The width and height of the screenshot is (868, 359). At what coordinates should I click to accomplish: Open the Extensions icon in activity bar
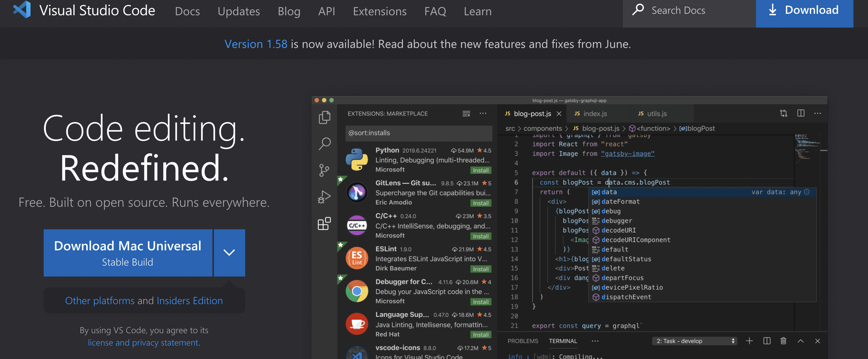(324, 223)
